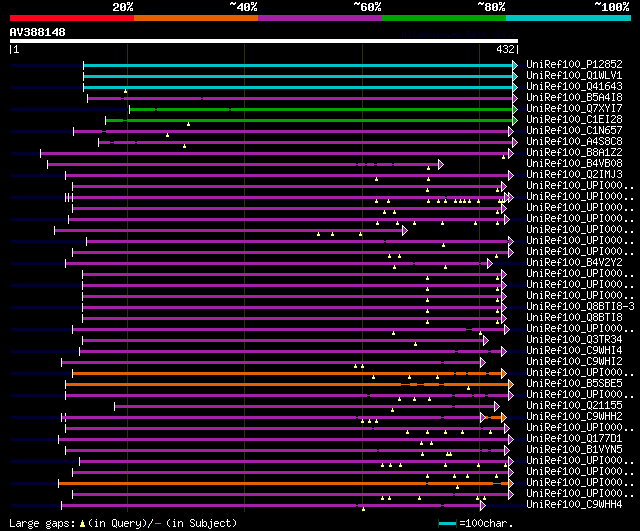Click the arrowhead ending the B4V2Y2 bar
The height and width of the screenshot is (531, 640).
[x=490, y=264]
